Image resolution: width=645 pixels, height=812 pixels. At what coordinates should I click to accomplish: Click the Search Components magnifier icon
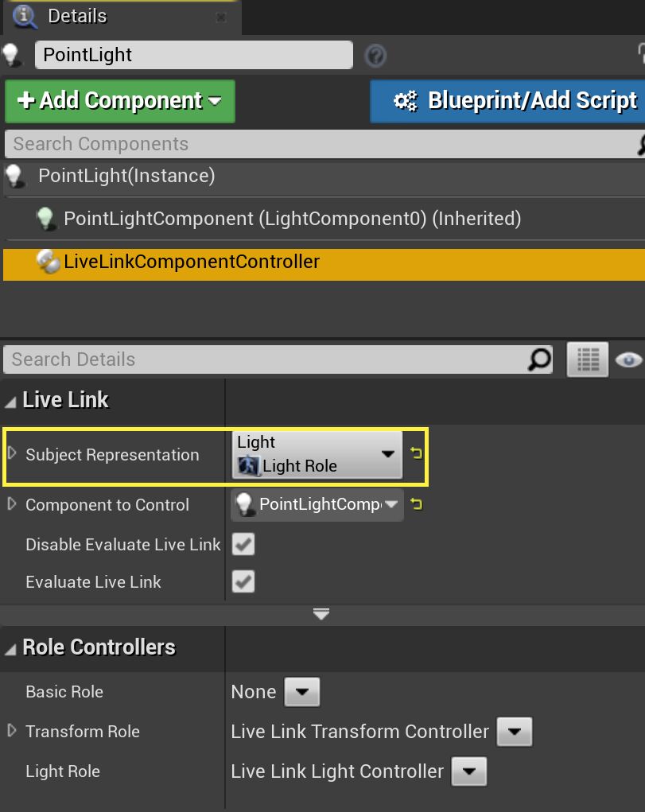[641, 145]
